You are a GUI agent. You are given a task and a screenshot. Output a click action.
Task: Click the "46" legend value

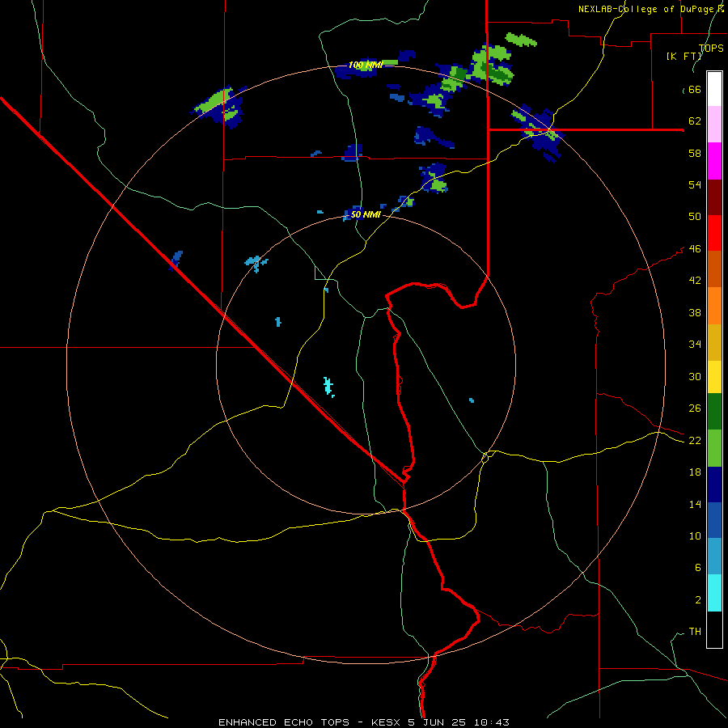click(695, 249)
